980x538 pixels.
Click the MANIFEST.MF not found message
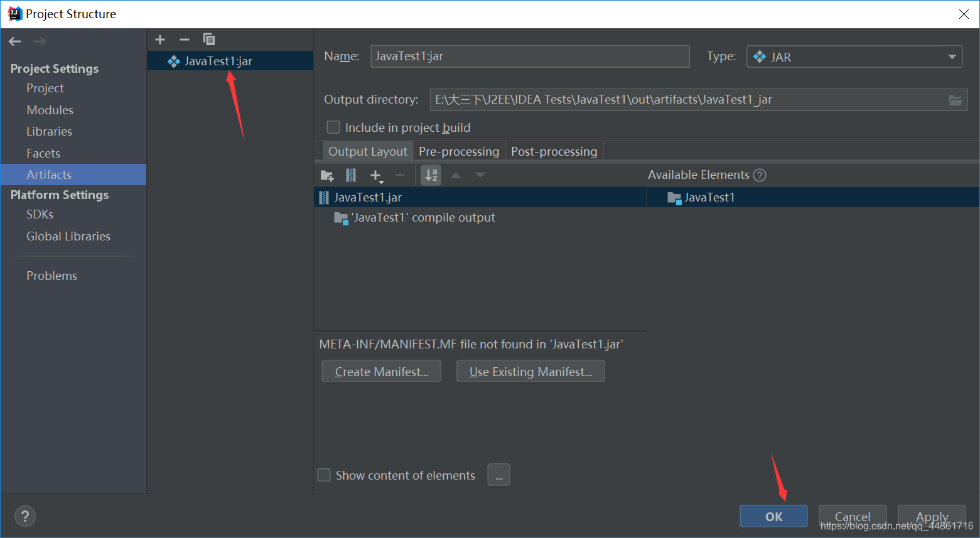[471, 344]
